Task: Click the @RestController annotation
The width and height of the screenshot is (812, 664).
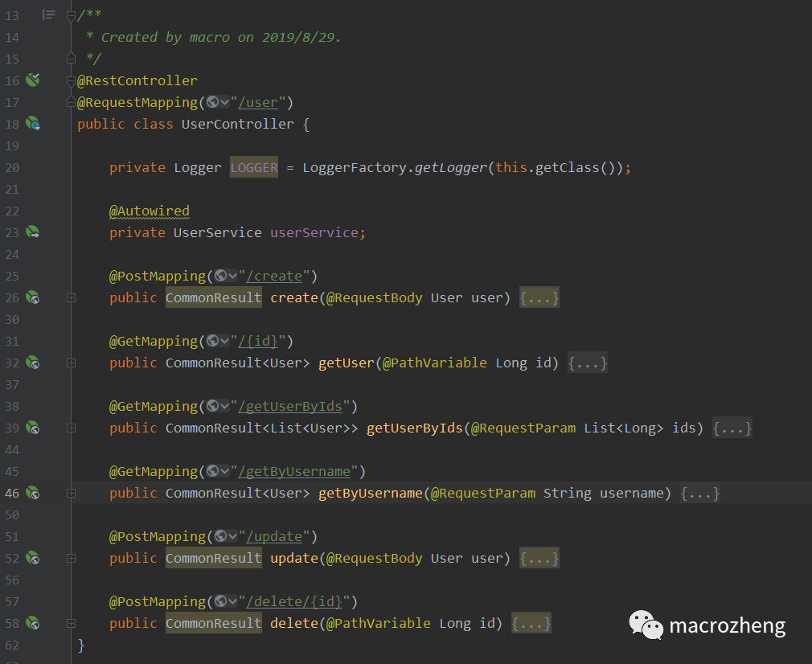Action: pos(137,81)
